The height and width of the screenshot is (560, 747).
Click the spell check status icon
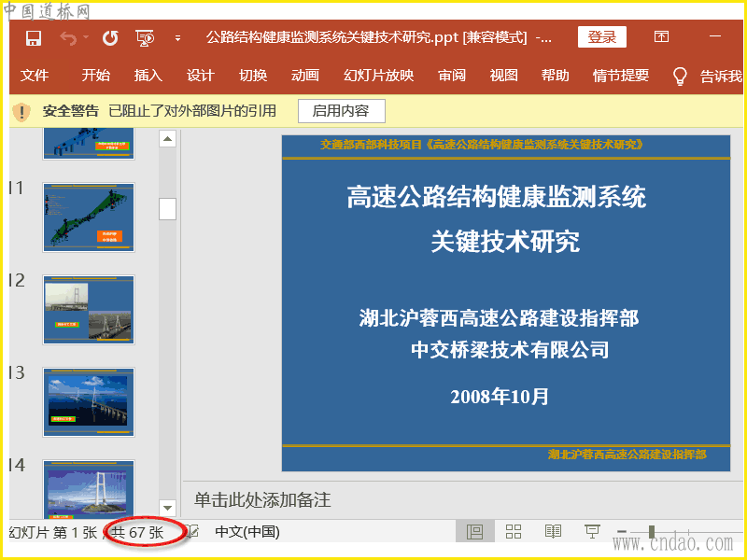coord(193,531)
